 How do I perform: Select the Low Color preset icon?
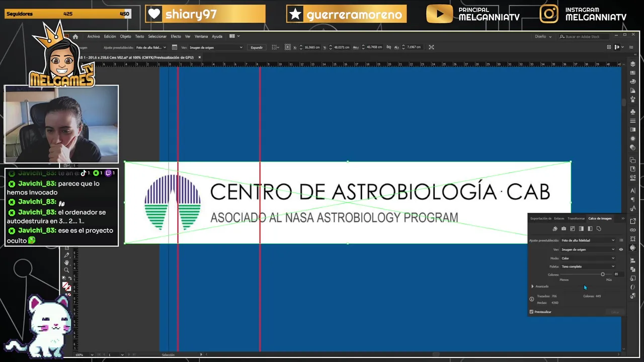573,229
